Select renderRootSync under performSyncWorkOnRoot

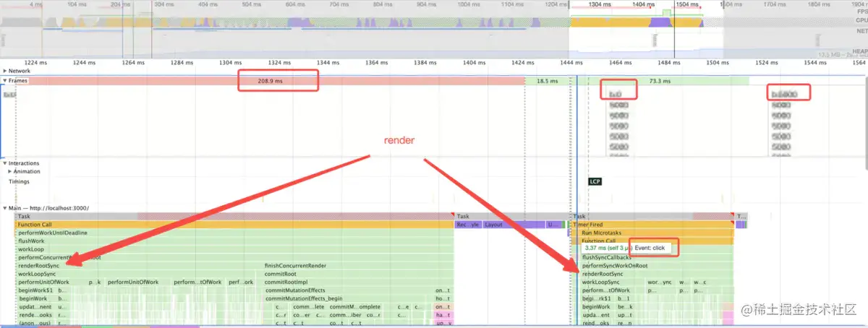[x=656, y=274]
